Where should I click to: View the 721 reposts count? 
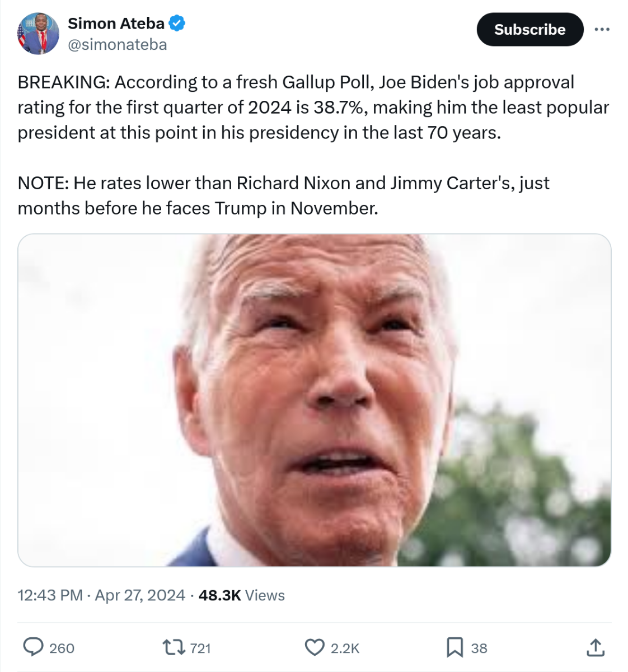200,648
